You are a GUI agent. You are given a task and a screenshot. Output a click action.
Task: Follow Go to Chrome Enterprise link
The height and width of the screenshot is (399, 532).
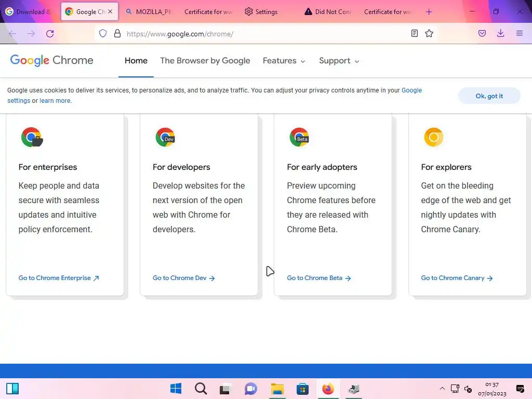[59, 278]
